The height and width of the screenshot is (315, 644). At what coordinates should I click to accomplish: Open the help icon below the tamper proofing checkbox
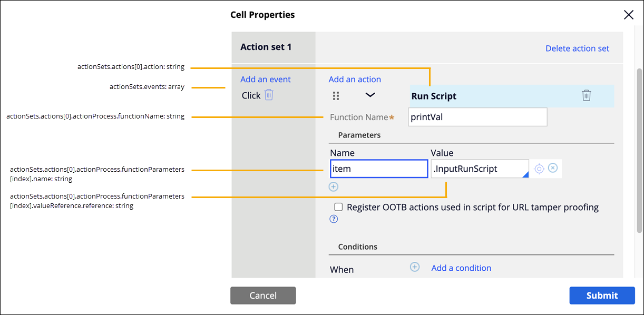point(334,219)
